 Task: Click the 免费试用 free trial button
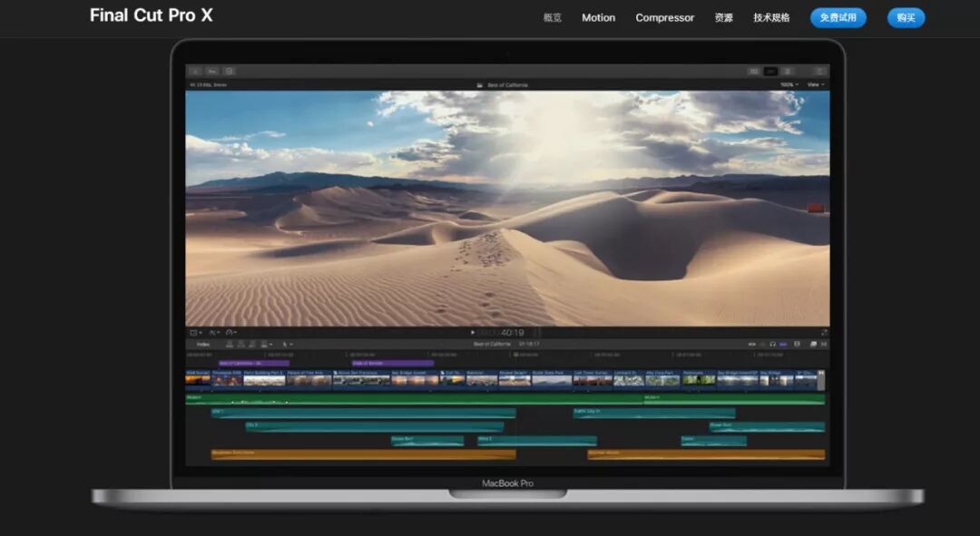pyautogui.click(x=838, y=17)
